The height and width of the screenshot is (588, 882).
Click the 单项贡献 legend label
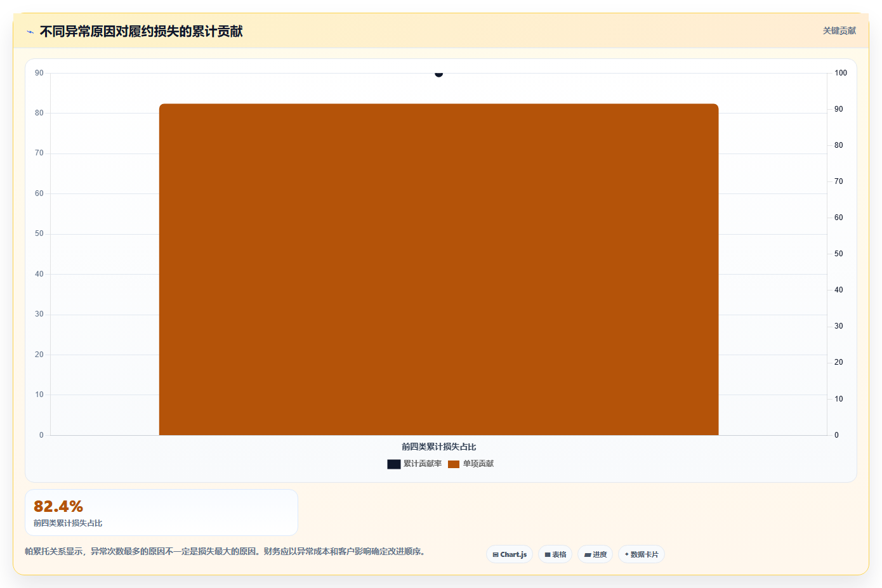[x=478, y=464]
